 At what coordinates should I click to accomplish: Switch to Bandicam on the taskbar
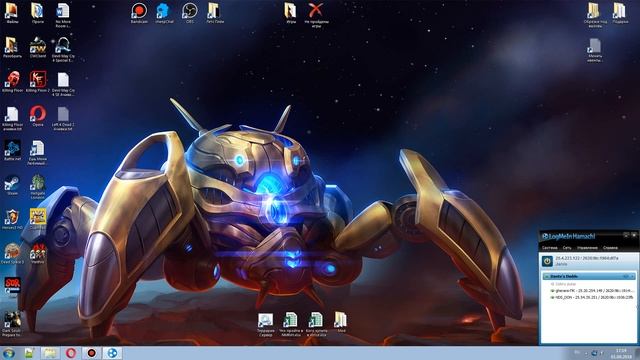[x=91, y=353]
